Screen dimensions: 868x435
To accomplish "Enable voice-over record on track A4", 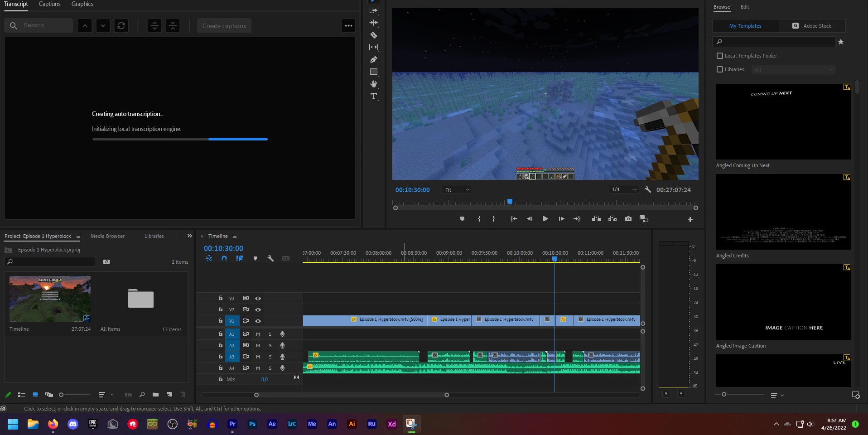I will [282, 368].
